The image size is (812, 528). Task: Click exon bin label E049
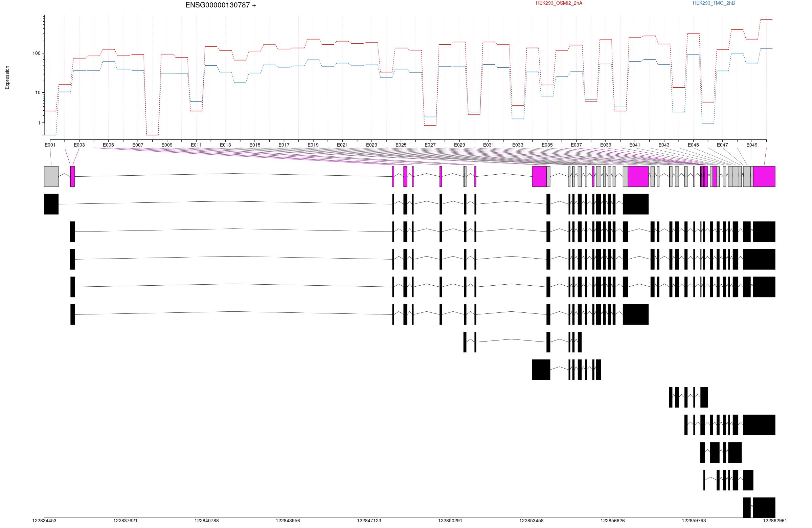click(752, 145)
